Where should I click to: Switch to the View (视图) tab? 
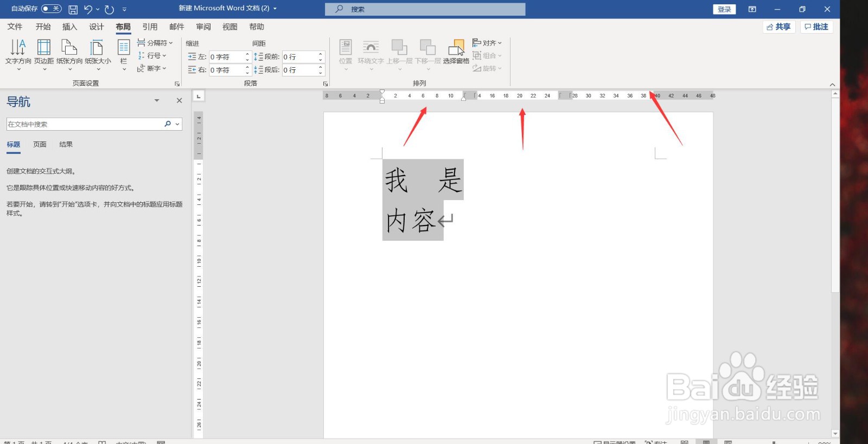pos(230,27)
